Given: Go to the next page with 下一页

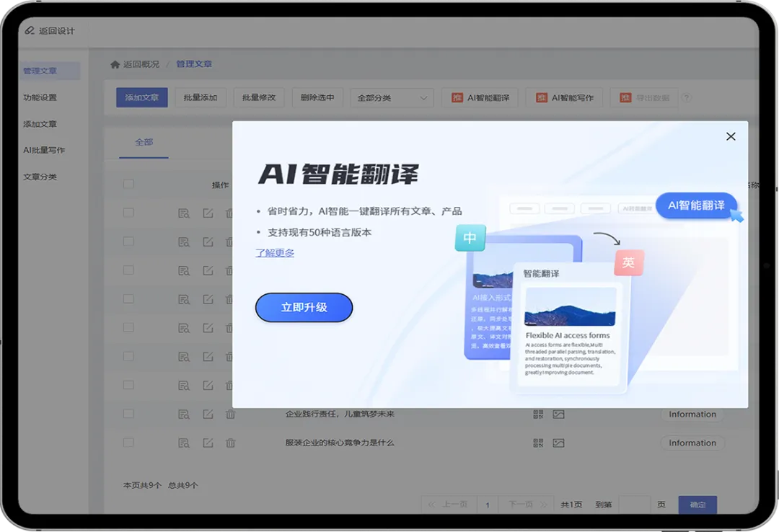Looking at the screenshot, I should pyautogui.click(x=527, y=505).
